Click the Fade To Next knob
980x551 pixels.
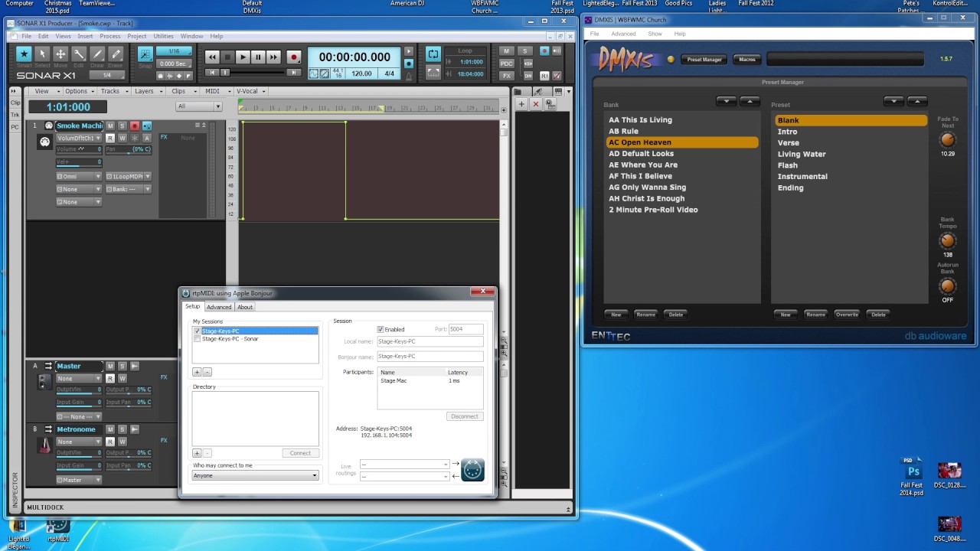pyautogui.click(x=948, y=140)
